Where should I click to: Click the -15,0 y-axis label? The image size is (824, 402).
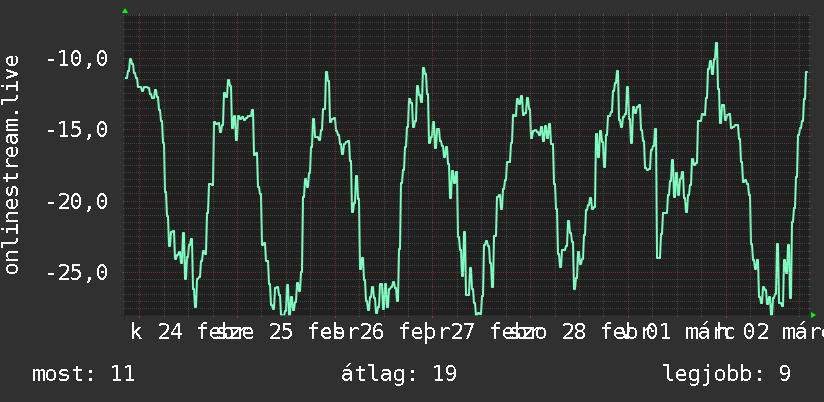(x=77, y=130)
